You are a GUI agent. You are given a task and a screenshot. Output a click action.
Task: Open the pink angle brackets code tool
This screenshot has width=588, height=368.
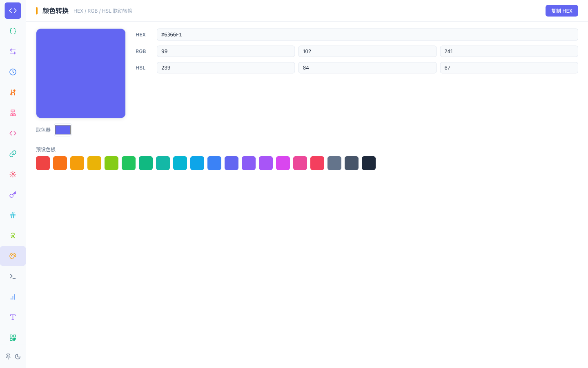(x=13, y=133)
